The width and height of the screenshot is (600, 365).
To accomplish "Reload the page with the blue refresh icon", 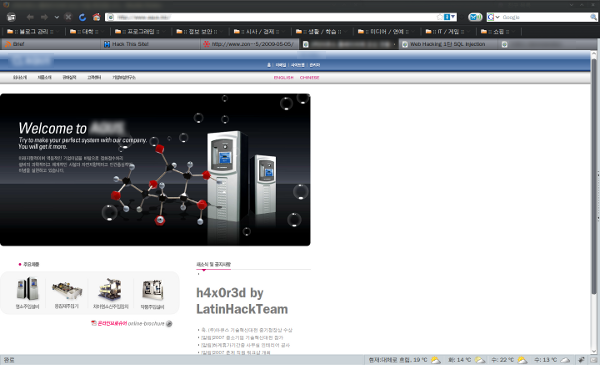I will pos(82,17).
